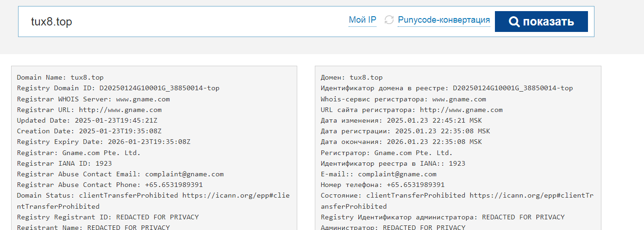Click the 'Updated Date' line
The image size is (644, 230).
point(89,120)
